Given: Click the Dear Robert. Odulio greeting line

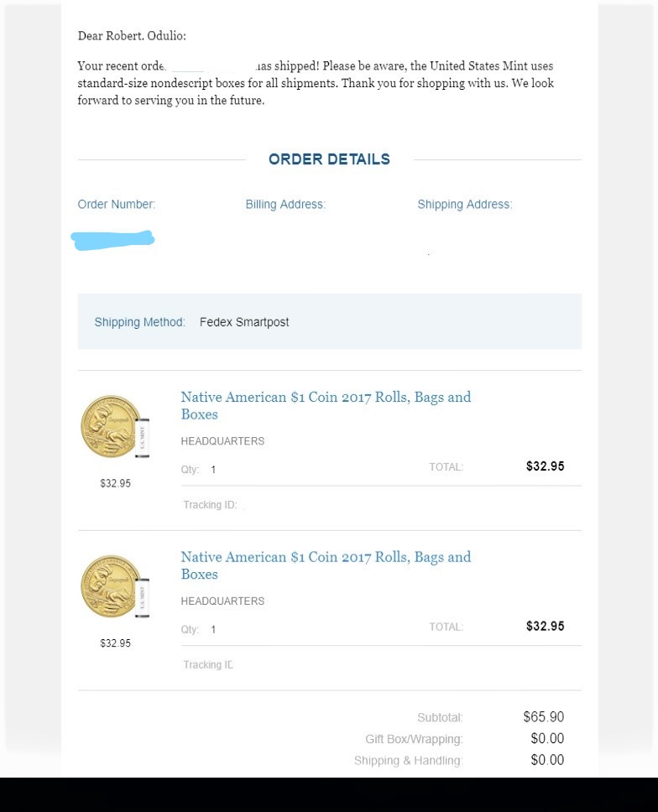Looking at the screenshot, I should pyautogui.click(x=132, y=36).
